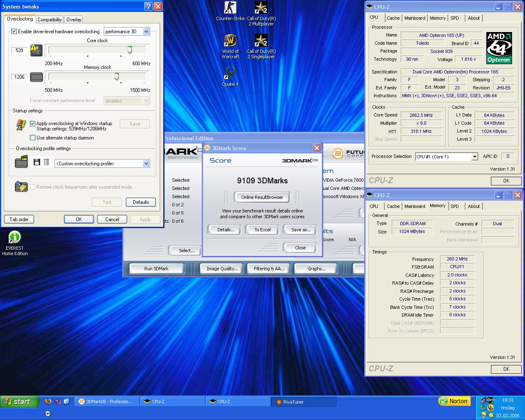This screenshot has width=525, height=420.
Task: Switch to 3DMark05 taskbar button
Action: (x=107, y=402)
